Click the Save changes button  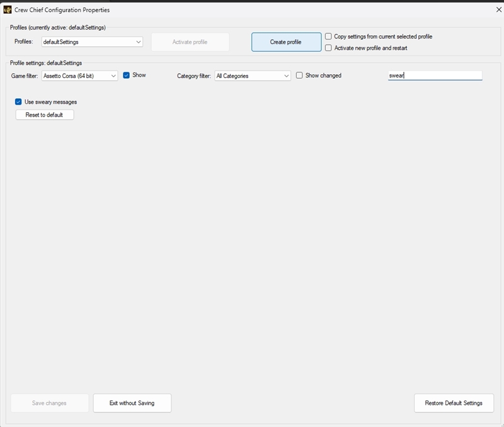coord(50,403)
